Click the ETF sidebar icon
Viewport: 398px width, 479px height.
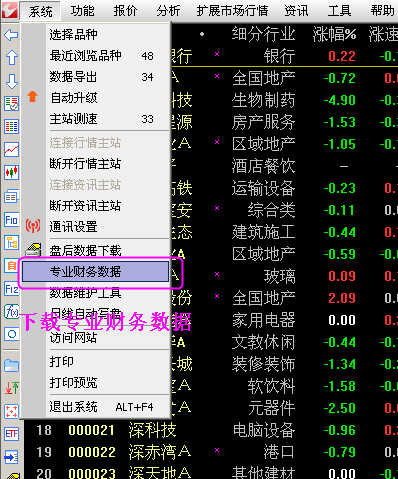pos(12,434)
